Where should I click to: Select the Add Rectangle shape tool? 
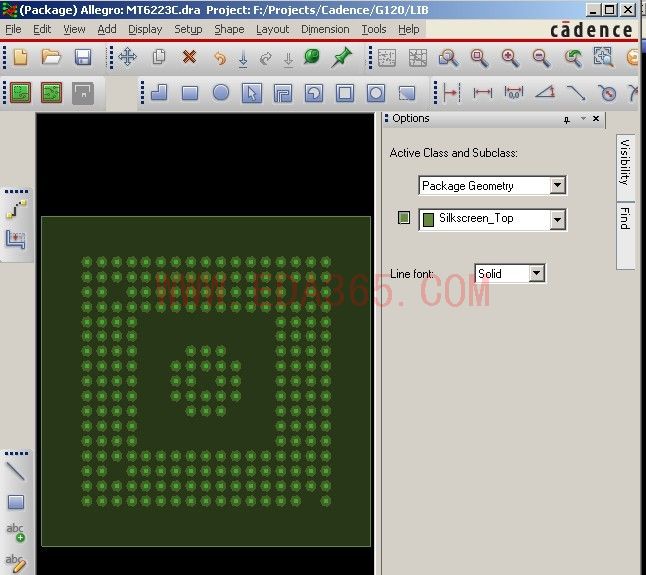click(190, 93)
